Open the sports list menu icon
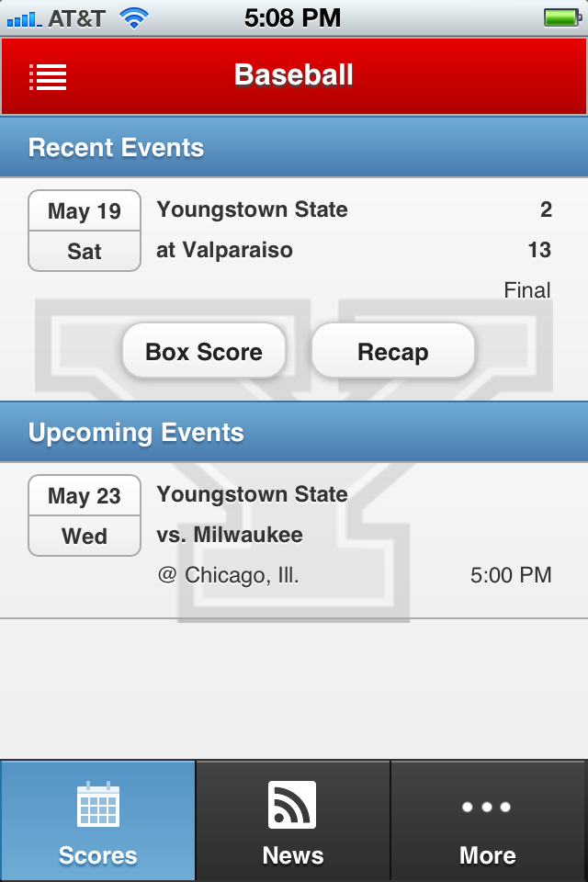The width and height of the screenshot is (588, 882). [48, 77]
